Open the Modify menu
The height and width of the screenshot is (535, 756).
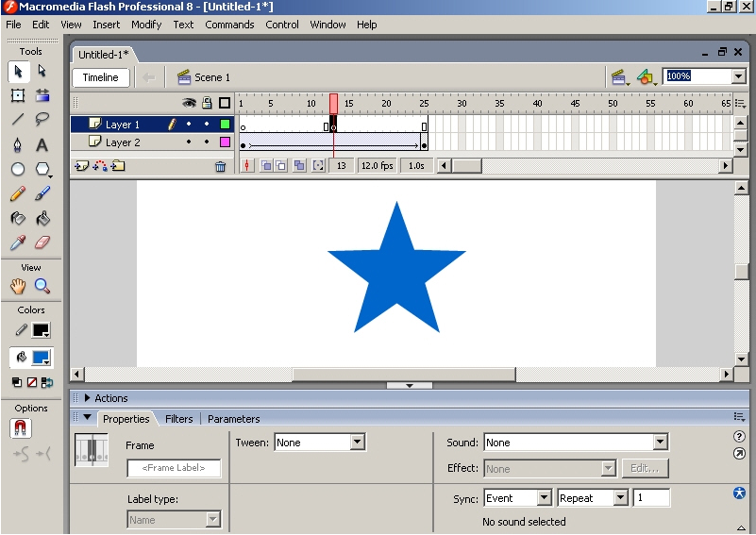pyautogui.click(x=146, y=25)
